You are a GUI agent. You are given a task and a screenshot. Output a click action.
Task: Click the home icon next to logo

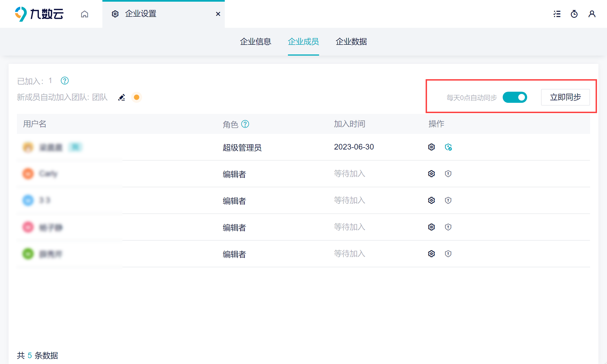click(x=85, y=14)
